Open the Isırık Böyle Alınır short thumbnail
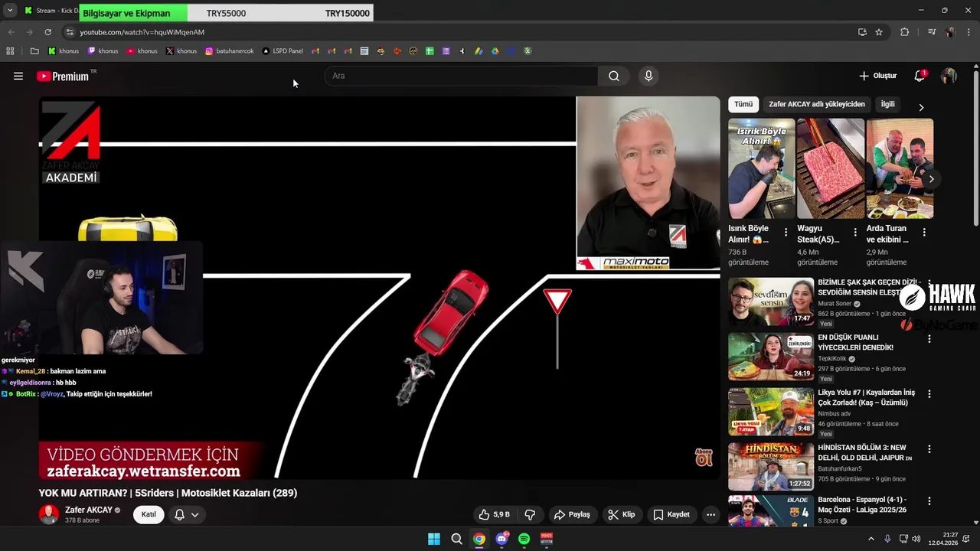 (x=762, y=168)
